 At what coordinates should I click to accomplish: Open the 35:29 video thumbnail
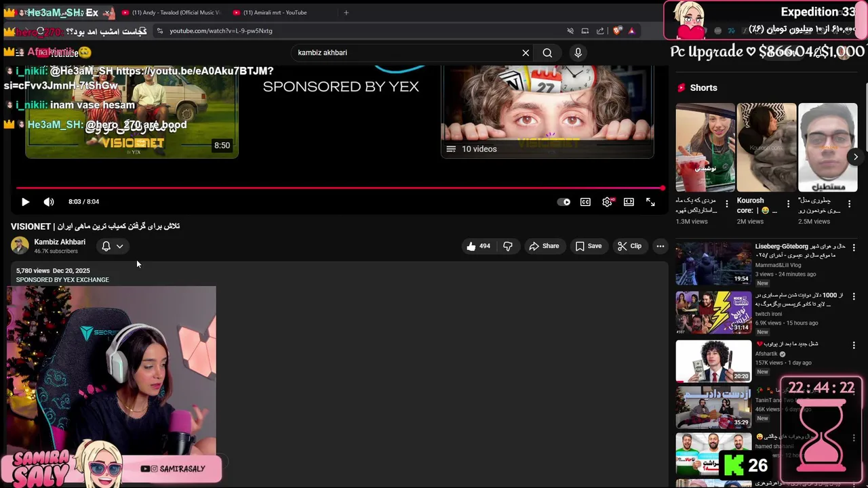pyautogui.click(x=713, y=409)
